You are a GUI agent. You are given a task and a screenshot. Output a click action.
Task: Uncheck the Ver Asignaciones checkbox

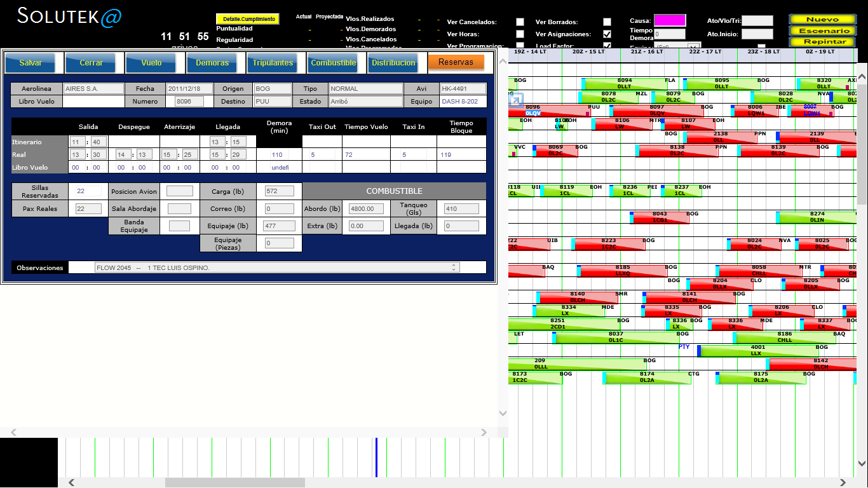pyautogui.click(x=607, y=34)
